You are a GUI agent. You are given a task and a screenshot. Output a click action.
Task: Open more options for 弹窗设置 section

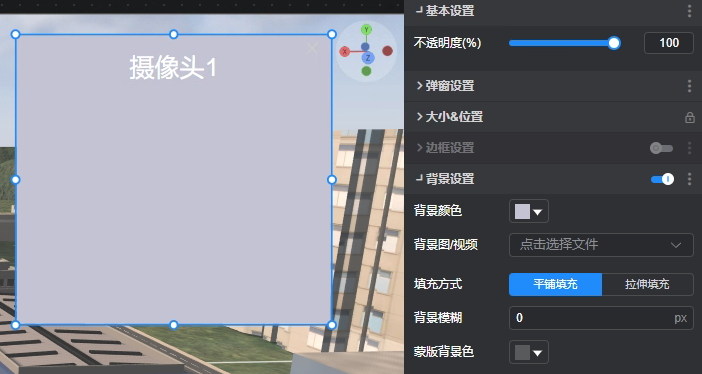pos(689,86)
